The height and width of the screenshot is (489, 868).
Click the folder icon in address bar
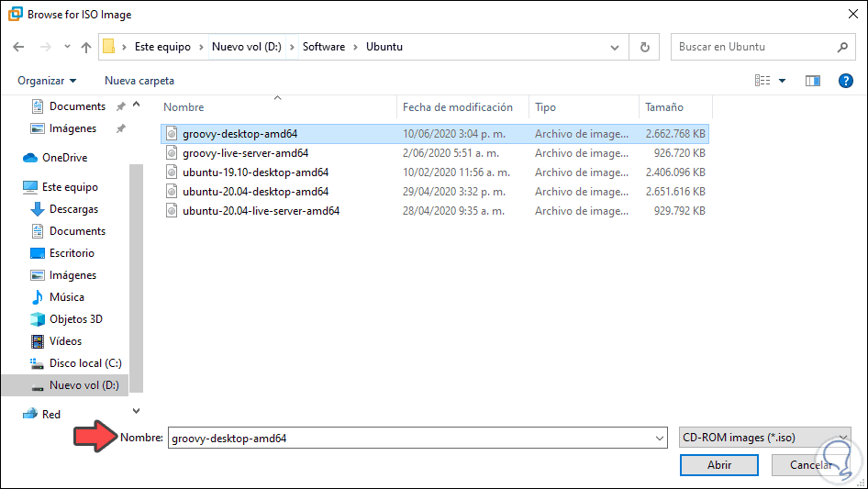109,47
